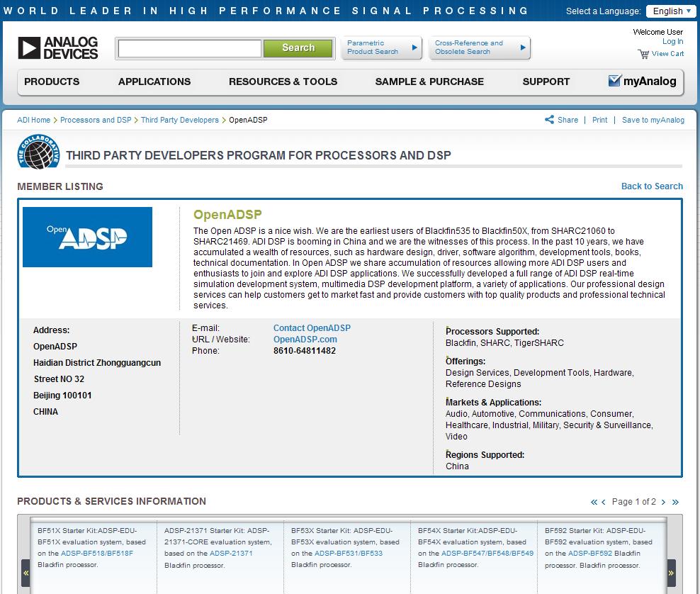The height and width of the screenshot is (594, 700).
Task: Follow the Back to Search link
Action: [652, 186]
